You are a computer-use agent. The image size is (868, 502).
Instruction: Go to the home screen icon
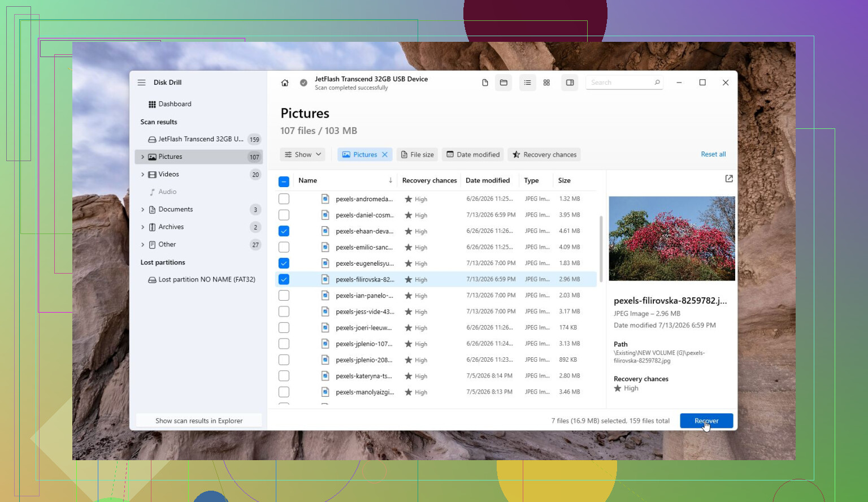(285, 83)
